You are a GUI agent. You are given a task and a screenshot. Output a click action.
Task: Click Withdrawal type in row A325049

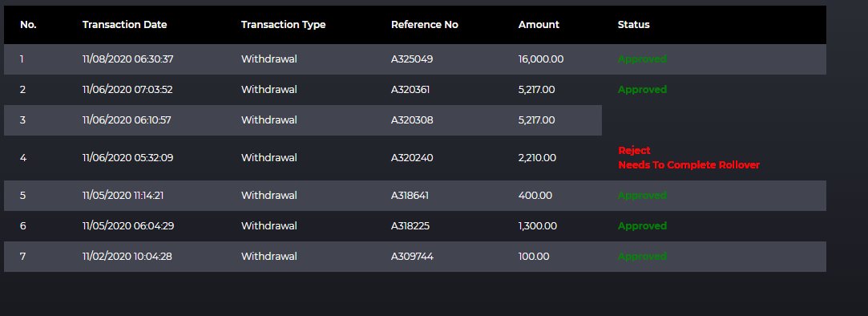[269, 59]
